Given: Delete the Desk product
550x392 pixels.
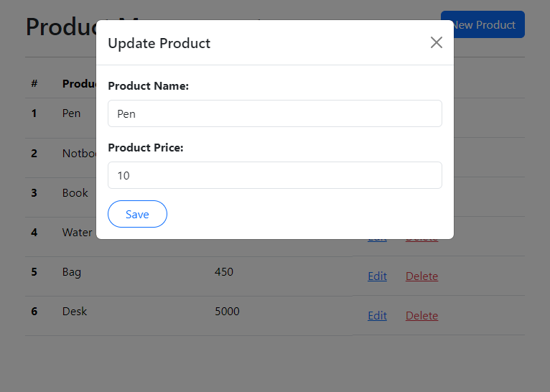Looking at the screenshot, I should pyautogui.click(x=421, y=316).
